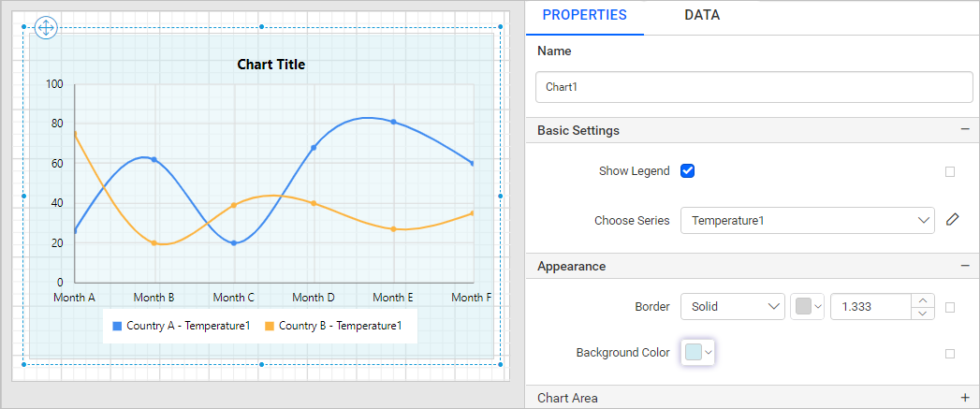
Task: Increase border width with up arrow
Action: tap(923, 300)
